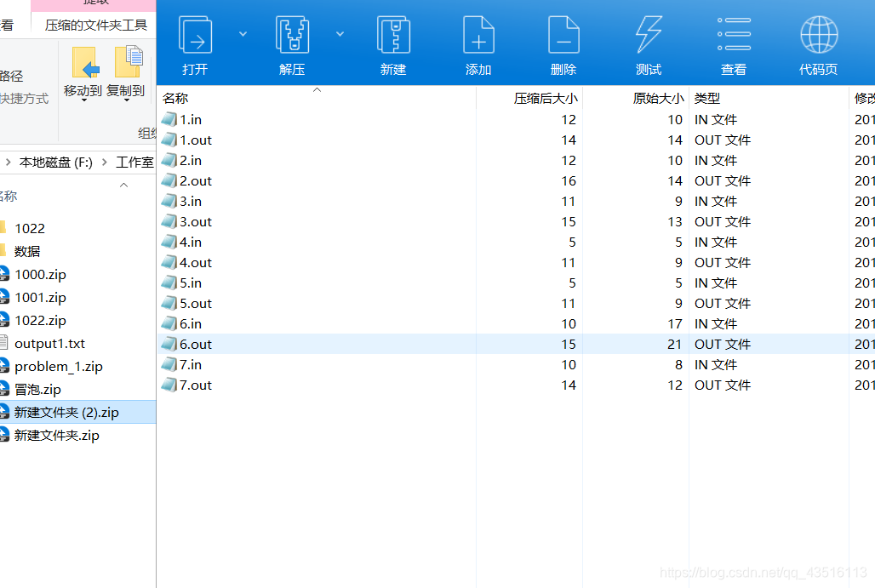Screen dimensions: 875x588
Task: Click the 打开 (Open) toolbar icon
Action: [x=195, y=35]
